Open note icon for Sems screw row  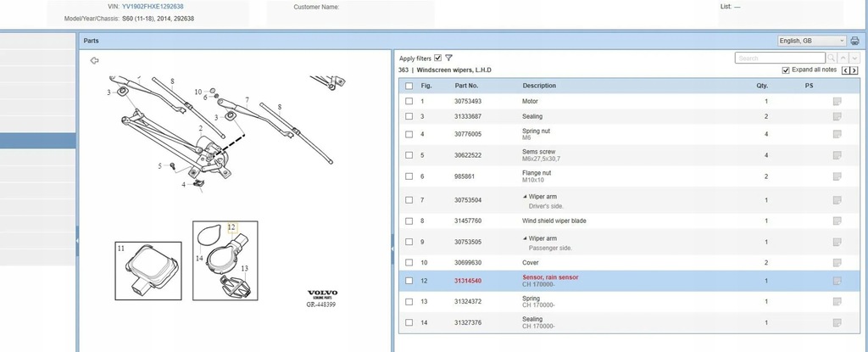coord(837,155)
